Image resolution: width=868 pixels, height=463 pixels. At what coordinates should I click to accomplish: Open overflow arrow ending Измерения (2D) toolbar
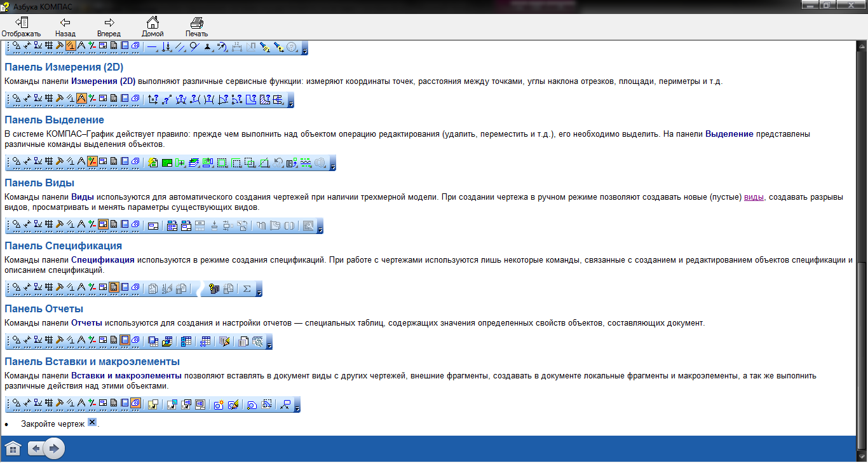290,100
